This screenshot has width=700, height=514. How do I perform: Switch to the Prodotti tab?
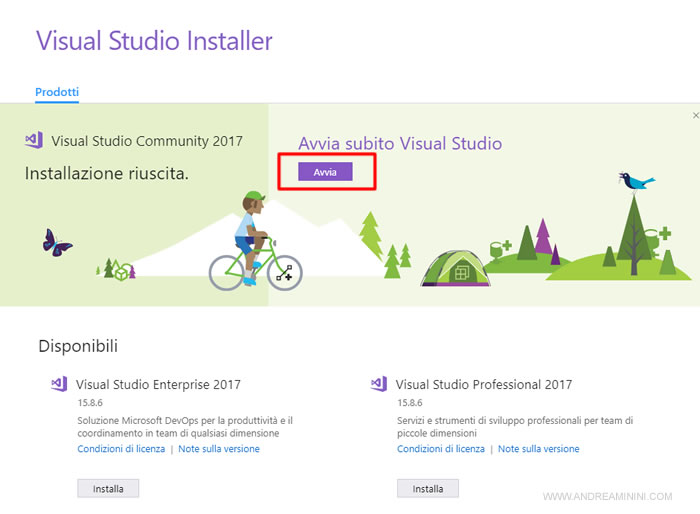point(57,92)
